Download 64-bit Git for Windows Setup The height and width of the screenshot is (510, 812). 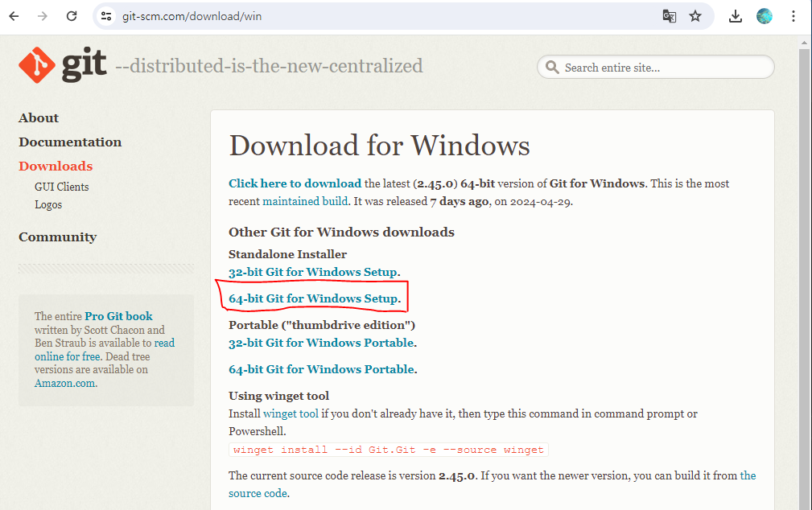(x=313, y=298)
